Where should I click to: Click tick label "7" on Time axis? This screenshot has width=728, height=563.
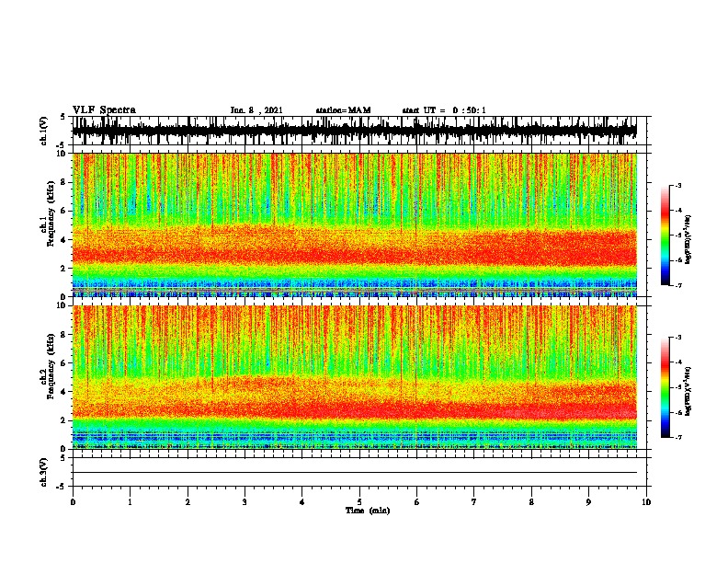(x=474, y=502)
